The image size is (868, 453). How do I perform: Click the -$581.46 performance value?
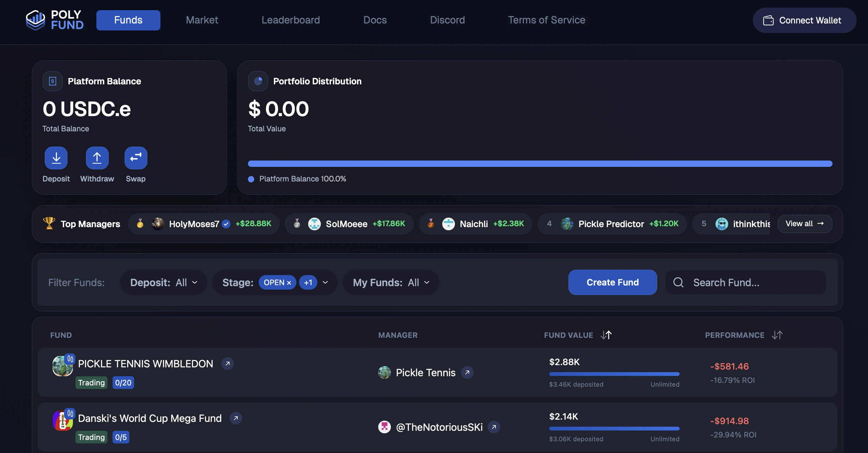[729, 366]
